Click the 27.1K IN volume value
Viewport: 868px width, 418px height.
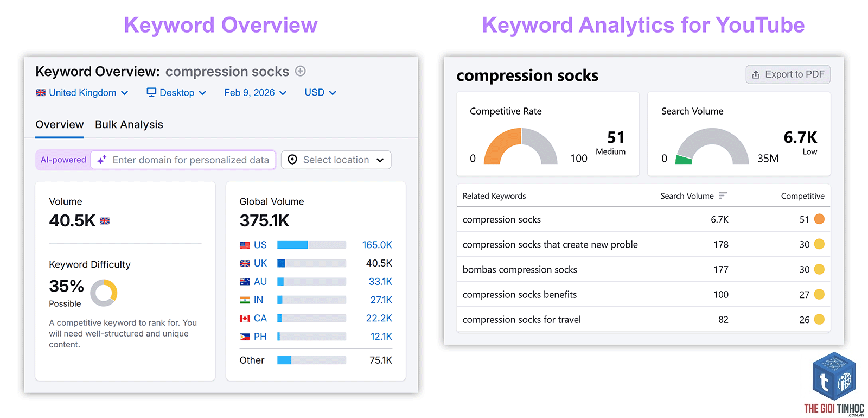click(381, 300)
